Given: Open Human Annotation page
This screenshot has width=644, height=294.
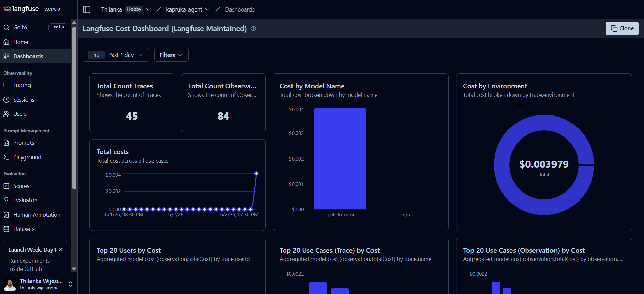Looking at the screenshot, I should pyautogui.click(x=36, y=215).
